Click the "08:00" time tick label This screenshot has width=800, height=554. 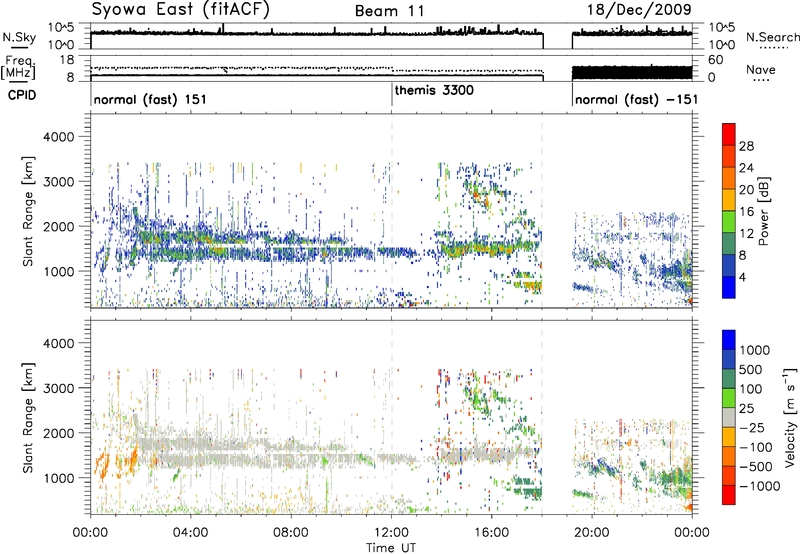(x=290, y=533)
